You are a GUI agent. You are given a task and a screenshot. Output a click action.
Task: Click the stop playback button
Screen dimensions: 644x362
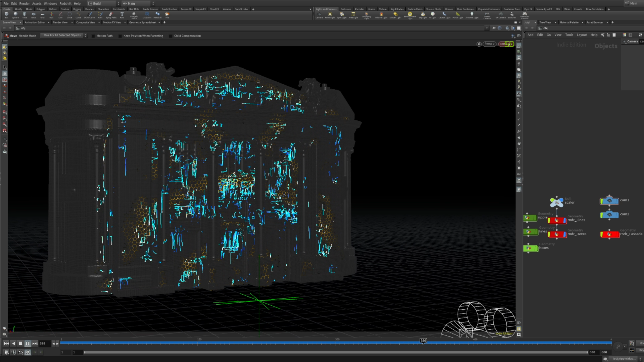tap(21, 344)
